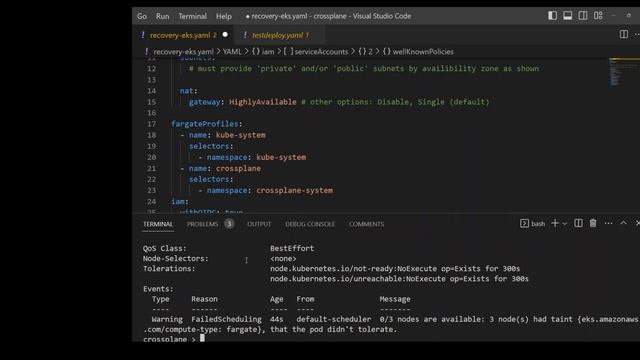Select the COMMENTS panel tab

tap(366, 224)
